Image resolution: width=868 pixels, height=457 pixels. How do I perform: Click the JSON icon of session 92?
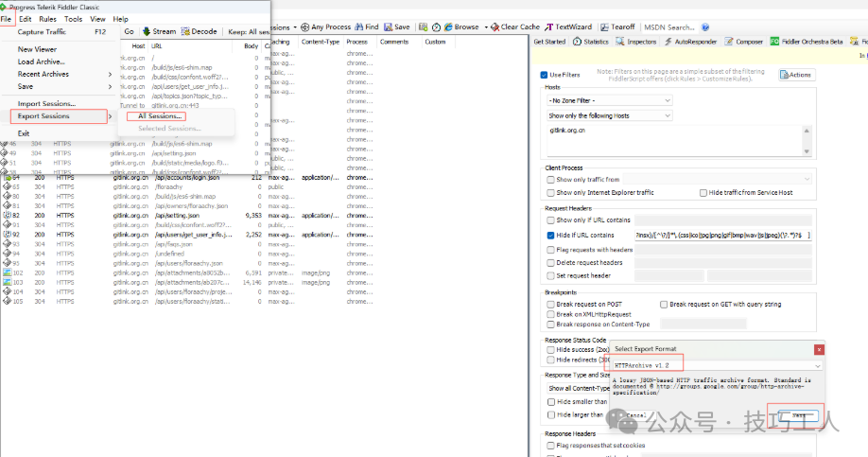point(8,235)
